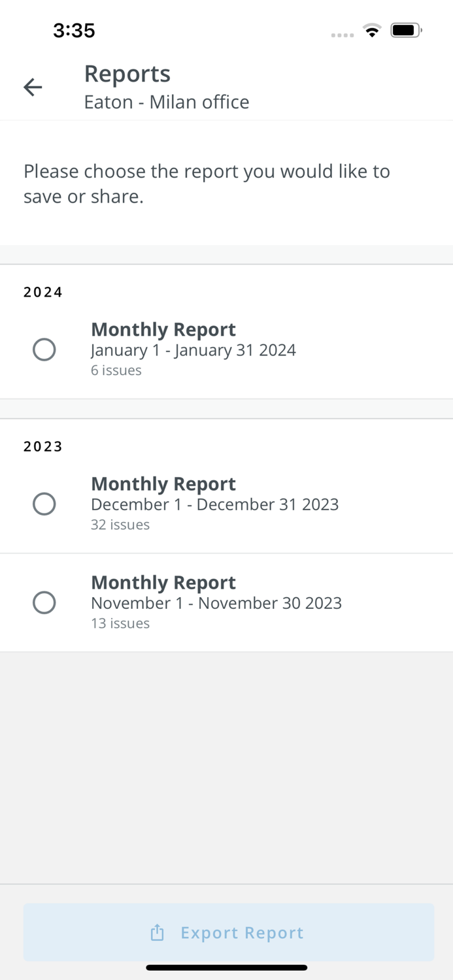The width and height of the screenshot is (453, 980).
Task: Click the back arrow to leave Reports
Action: coord(32,87)
